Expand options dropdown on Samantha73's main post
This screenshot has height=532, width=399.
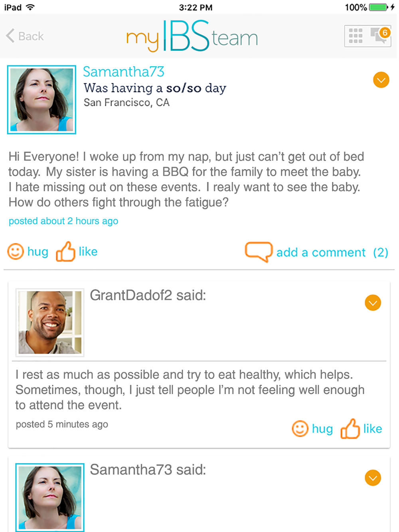pos(381,80)
